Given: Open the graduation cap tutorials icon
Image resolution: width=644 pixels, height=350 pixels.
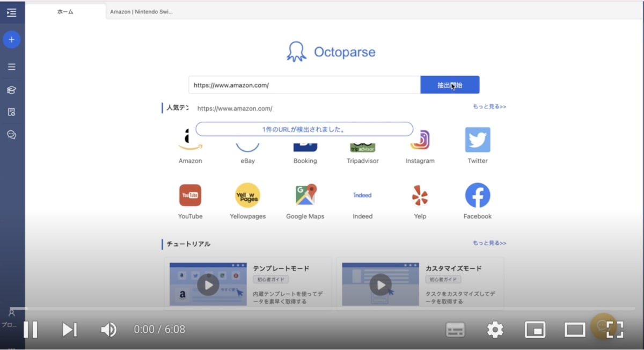Looking at the screenshot, I should point(12,90).
